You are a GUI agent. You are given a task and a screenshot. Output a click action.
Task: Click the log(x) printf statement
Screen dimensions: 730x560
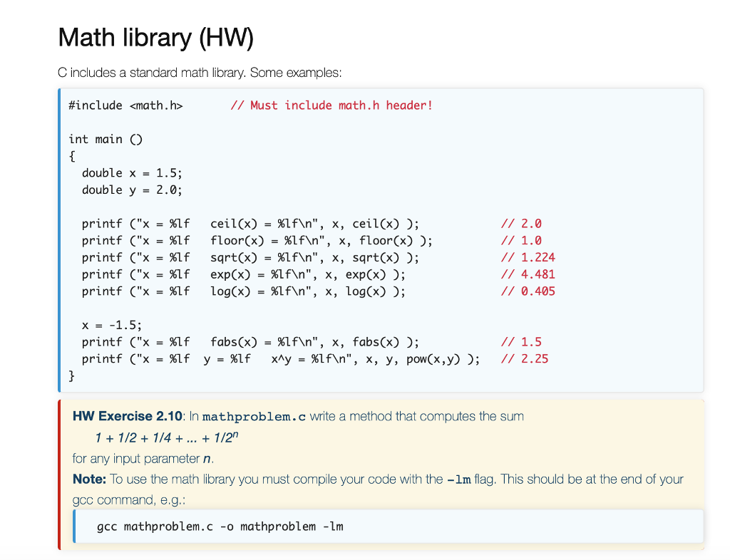[242, 291]
